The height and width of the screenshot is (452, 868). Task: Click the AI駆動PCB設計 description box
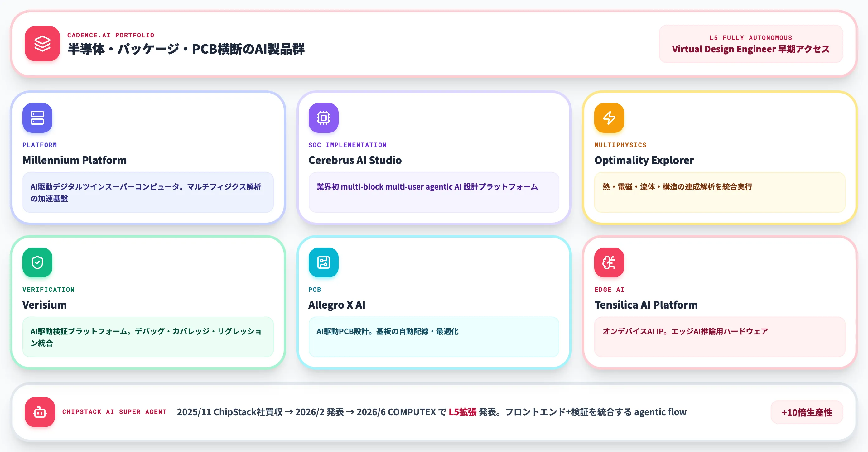(434, 337)
